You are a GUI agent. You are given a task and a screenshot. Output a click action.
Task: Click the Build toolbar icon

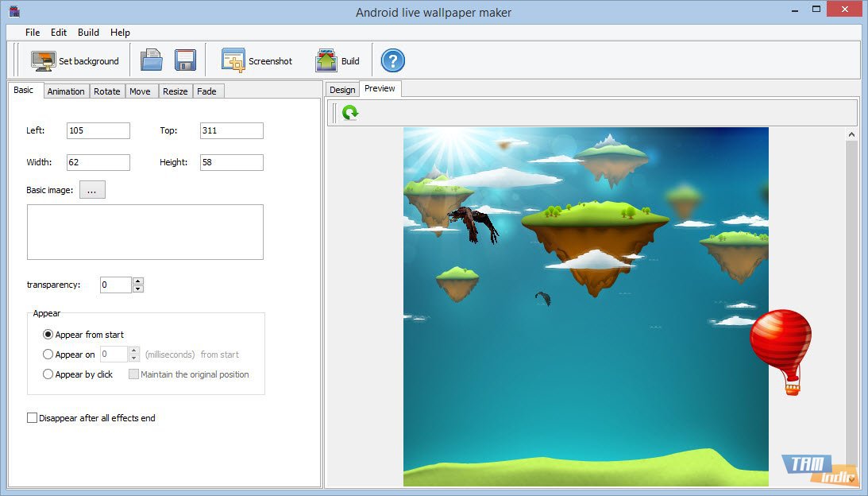(x=326, y=61)
